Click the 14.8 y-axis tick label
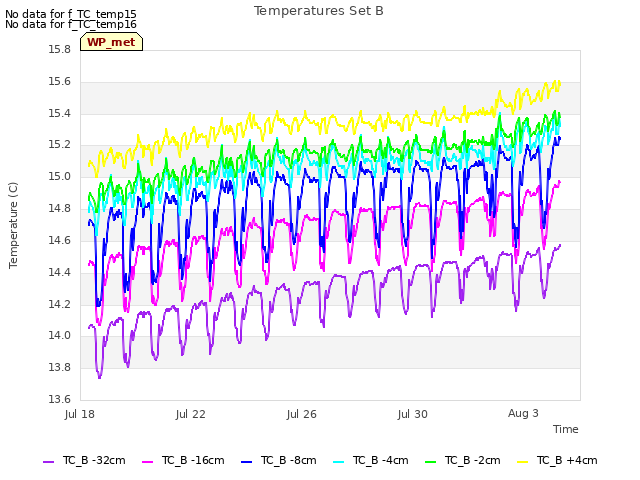The image size is (640, 480). click(60, 208)
